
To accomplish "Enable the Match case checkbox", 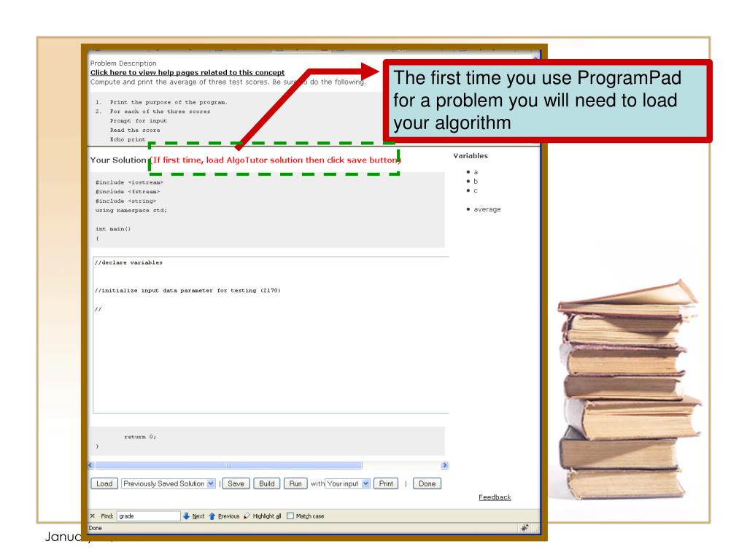I will point(290,516).
